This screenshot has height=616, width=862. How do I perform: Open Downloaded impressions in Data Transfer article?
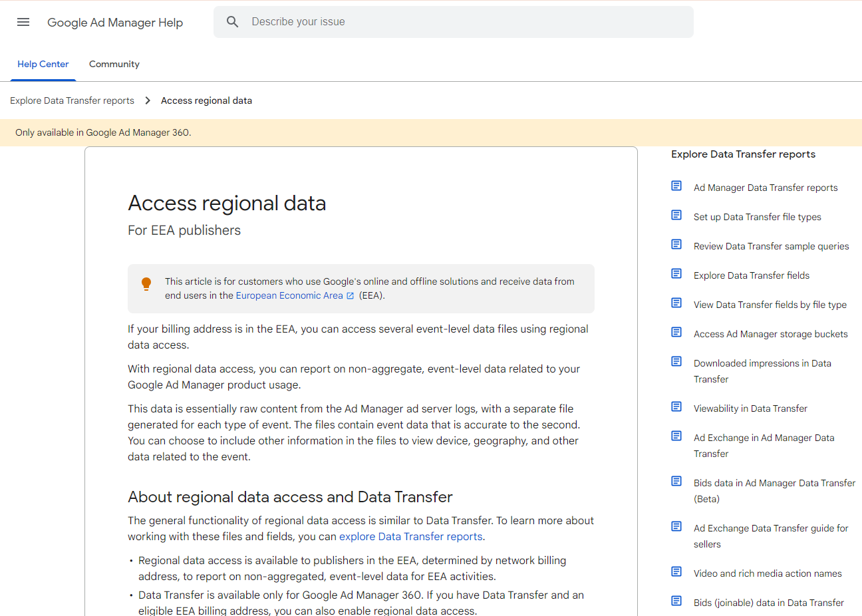763,371
